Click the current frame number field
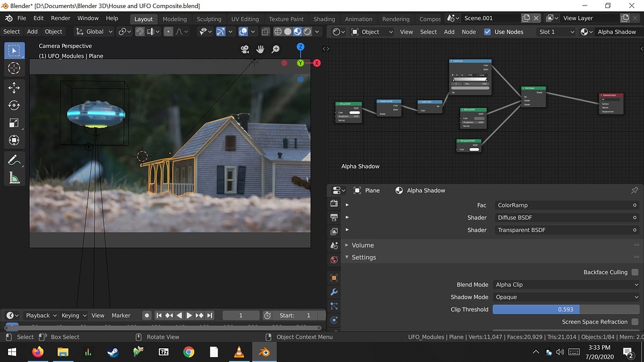This screenshot has width=644, height=362. click(241, 315)
